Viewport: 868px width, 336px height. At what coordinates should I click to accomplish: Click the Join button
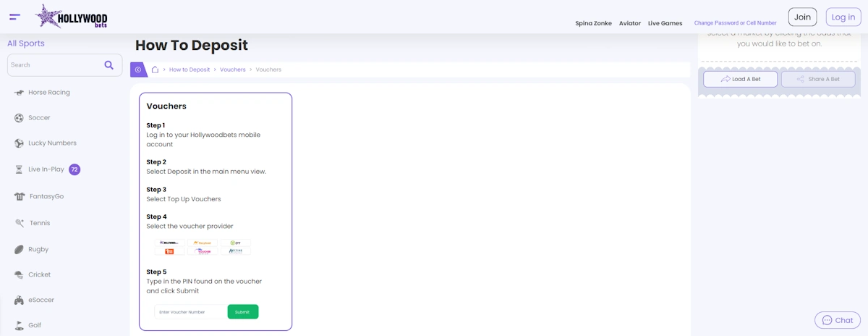tap(802, 17)
